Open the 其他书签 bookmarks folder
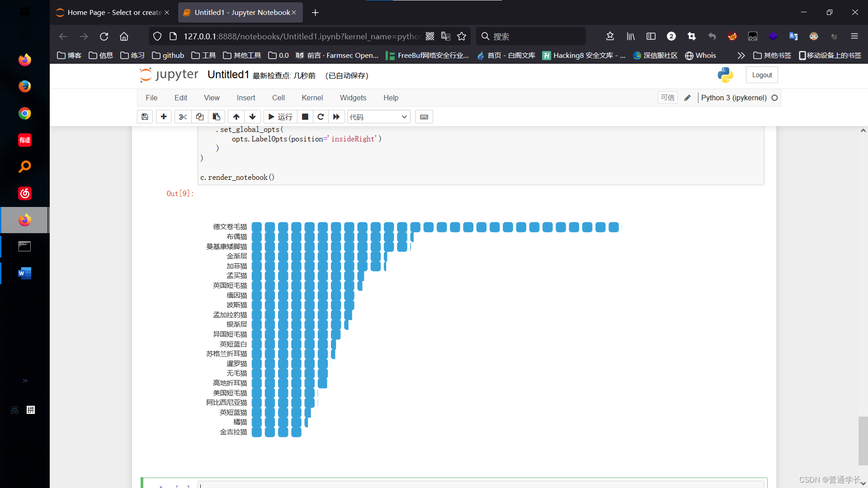 (772, 56)
